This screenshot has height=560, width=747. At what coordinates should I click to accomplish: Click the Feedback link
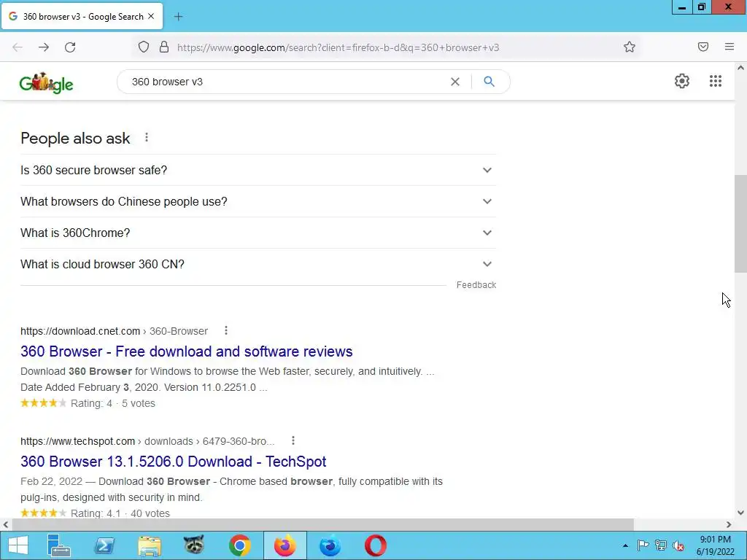click(476, 285)
